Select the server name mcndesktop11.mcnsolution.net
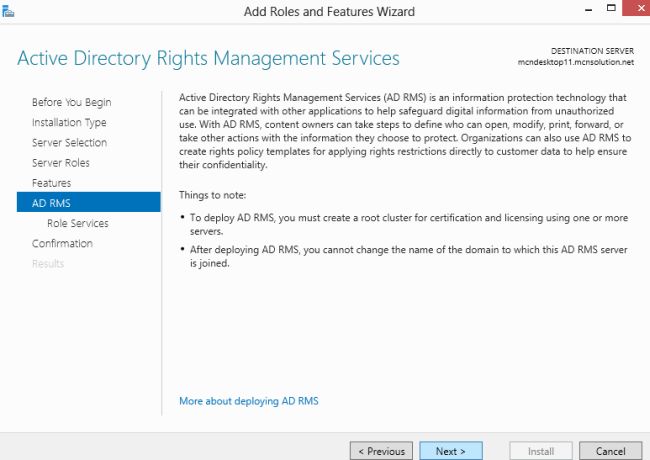 (x=576, y=62)
